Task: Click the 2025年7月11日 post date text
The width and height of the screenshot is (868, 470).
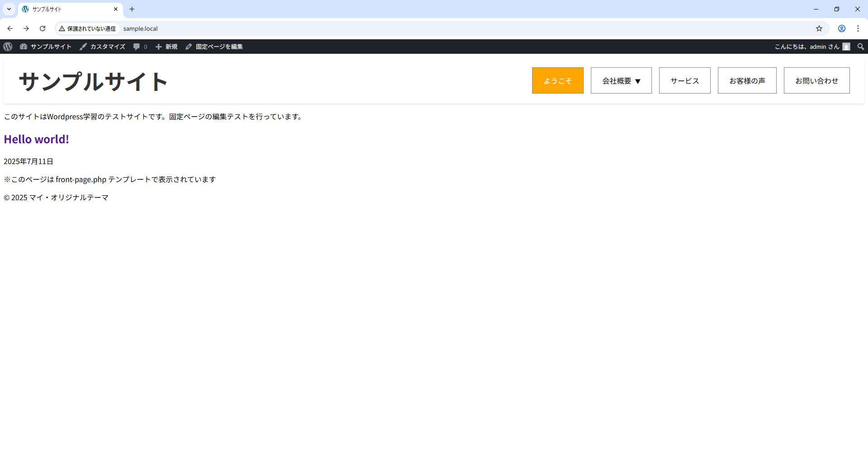Action: point(28,161)
